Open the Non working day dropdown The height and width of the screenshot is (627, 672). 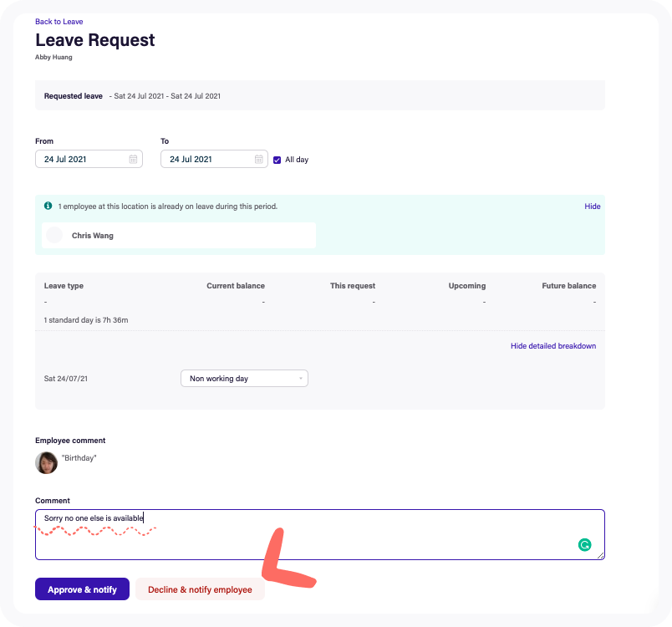pyautogui.click(x=244, y=378)
